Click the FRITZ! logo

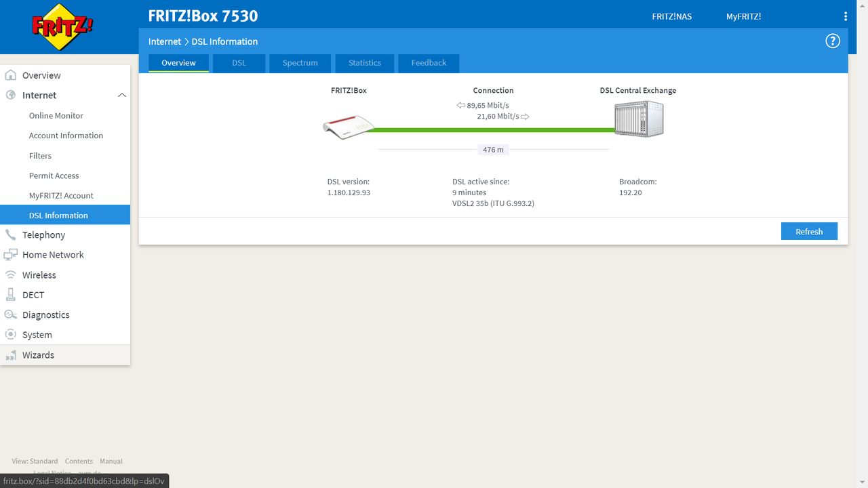pyautogui.click(x=62, y=27)
